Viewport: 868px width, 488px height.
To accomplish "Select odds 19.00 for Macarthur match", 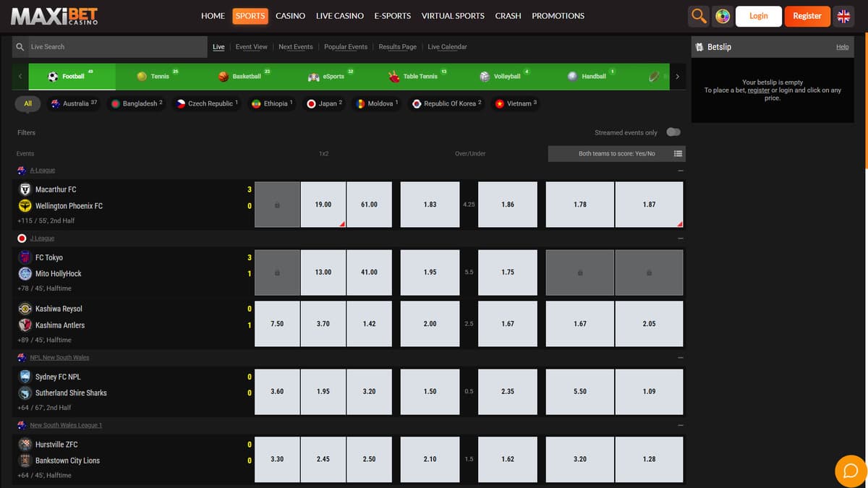I will (323, 205).
